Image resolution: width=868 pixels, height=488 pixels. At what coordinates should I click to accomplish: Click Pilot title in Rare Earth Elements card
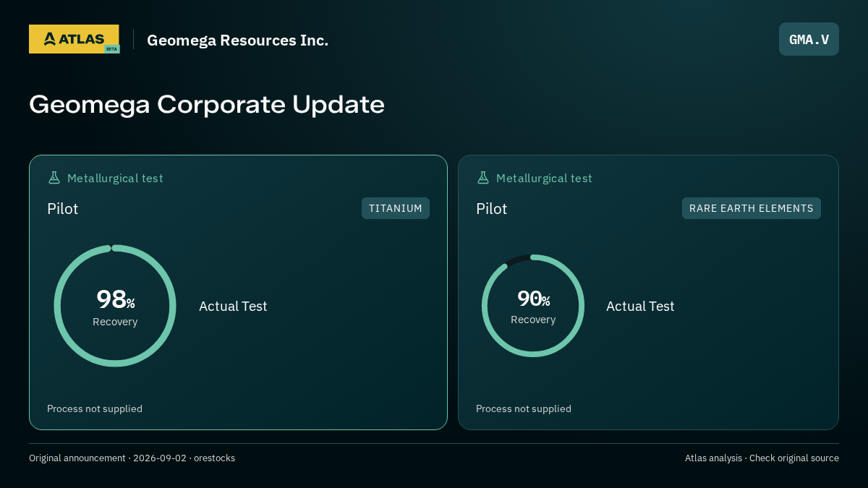pyautogui.click(x=492, y=209)
